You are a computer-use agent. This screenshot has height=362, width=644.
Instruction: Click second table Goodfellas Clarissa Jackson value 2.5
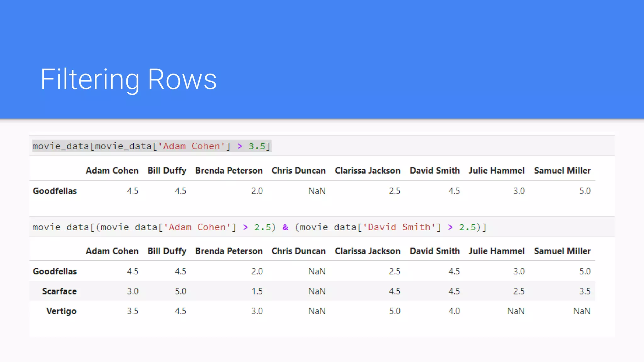[x=395, y=271]
